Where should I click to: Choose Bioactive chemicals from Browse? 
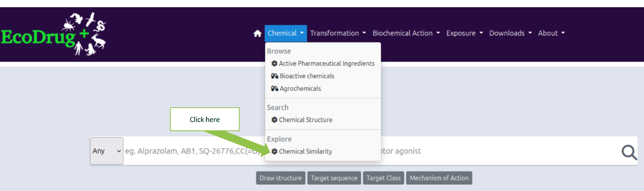[307, 76]
